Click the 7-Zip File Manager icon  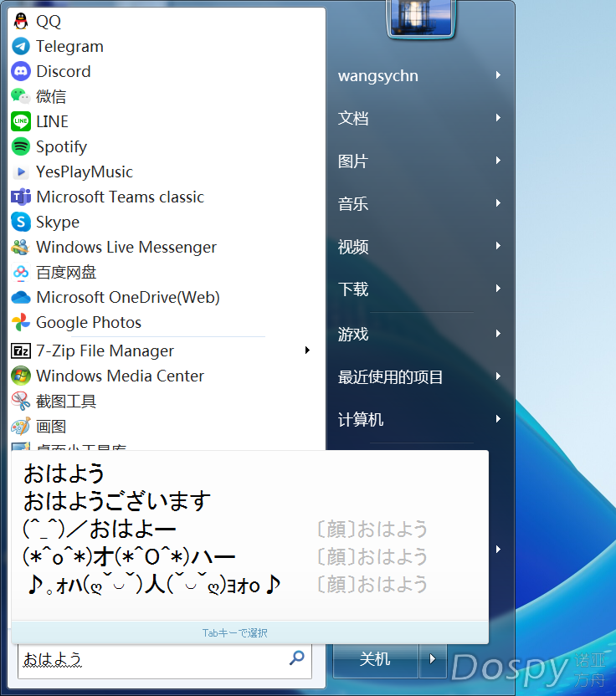21,351
